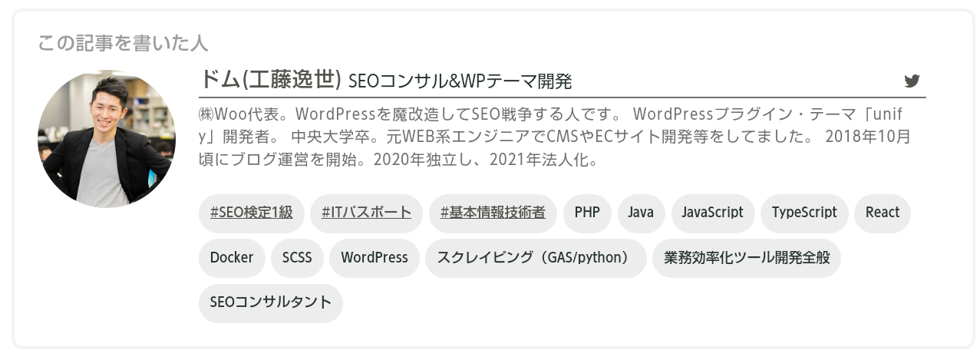
Task: Select the Docker skill tag
Action: point(232,258)
